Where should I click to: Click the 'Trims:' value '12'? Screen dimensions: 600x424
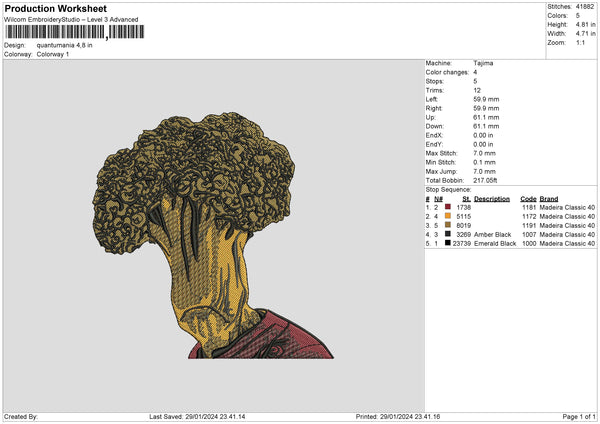coord(477,90)
